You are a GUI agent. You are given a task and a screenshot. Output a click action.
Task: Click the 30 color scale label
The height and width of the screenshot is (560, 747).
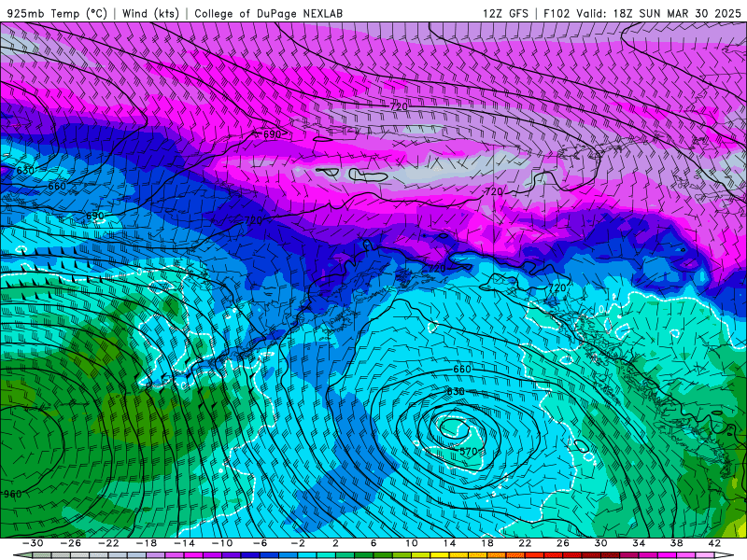pos(600,543)
